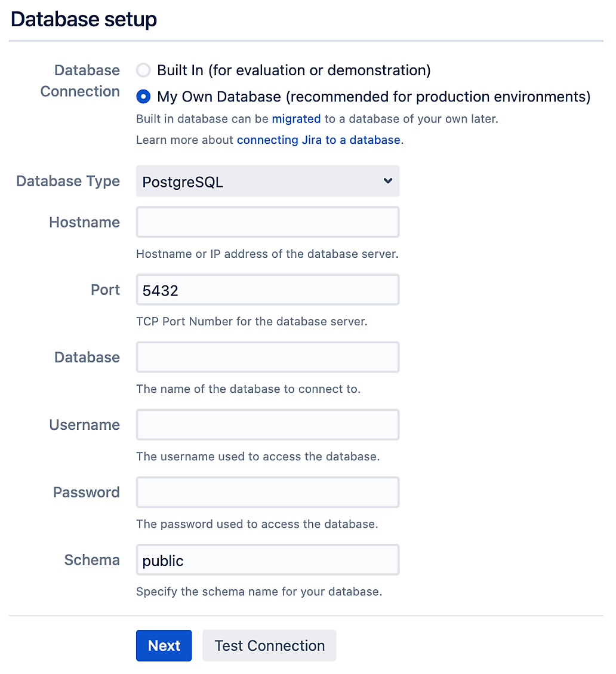This screenshot has height=674, width=616.
Task: Open the connecting Jira to a database link
Action: click(319, 140)
